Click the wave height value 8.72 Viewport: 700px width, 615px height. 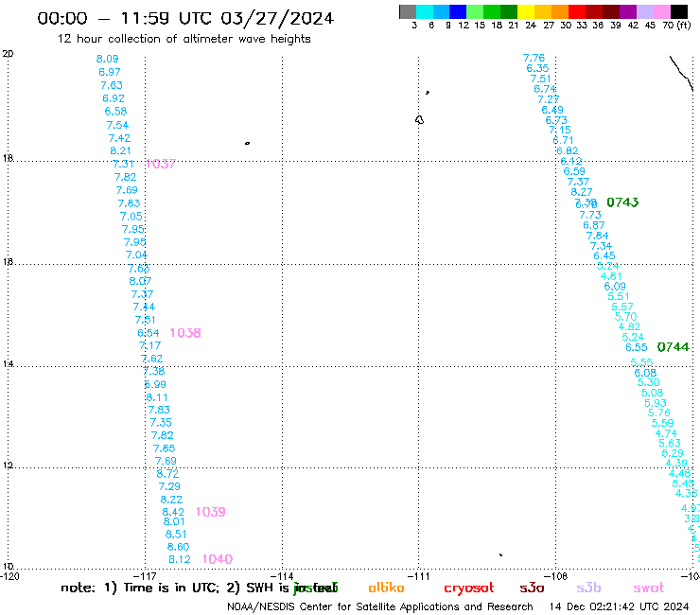pos(167,474)
